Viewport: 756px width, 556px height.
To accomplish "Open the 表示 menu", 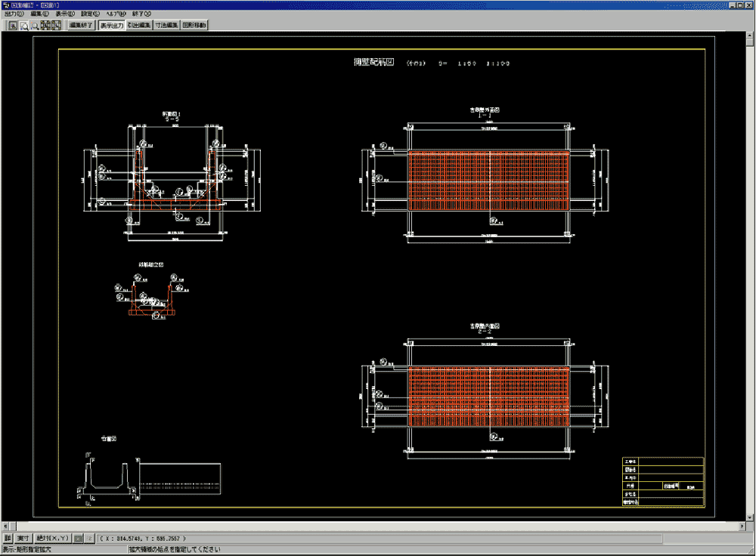I will pos(65,14).
